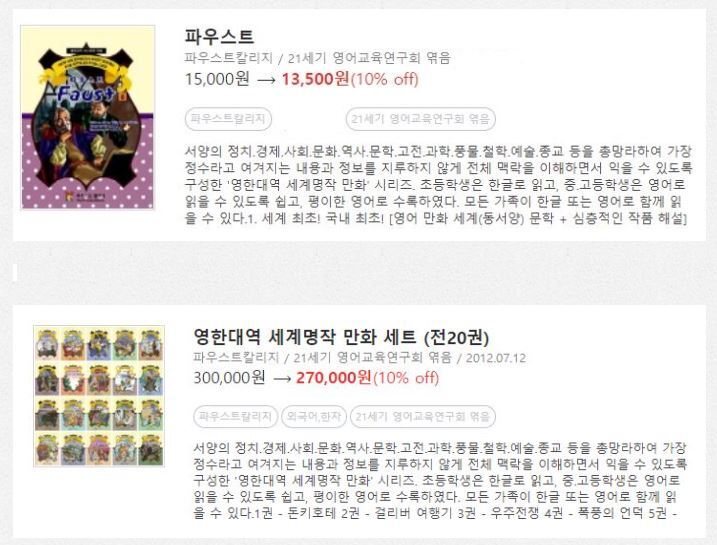
Task: Open the set's description paragraph
Action: click(439, 481)
